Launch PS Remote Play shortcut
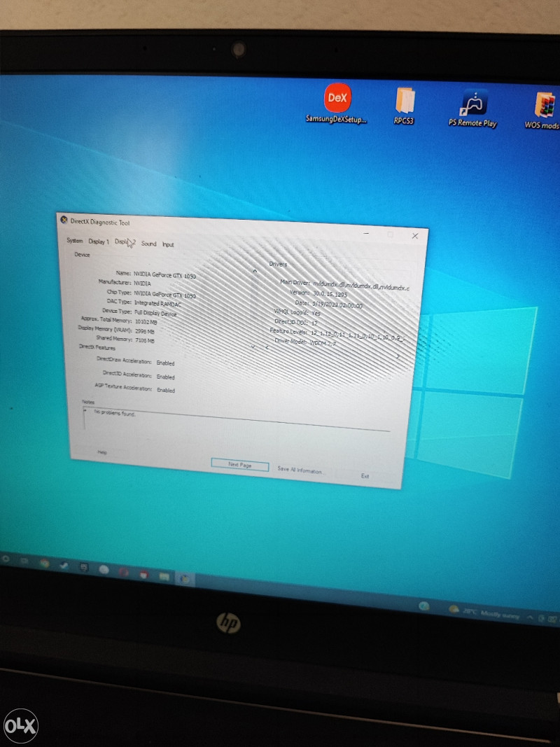Viewport: 560px width, 747px height. [x=473, y=108]
